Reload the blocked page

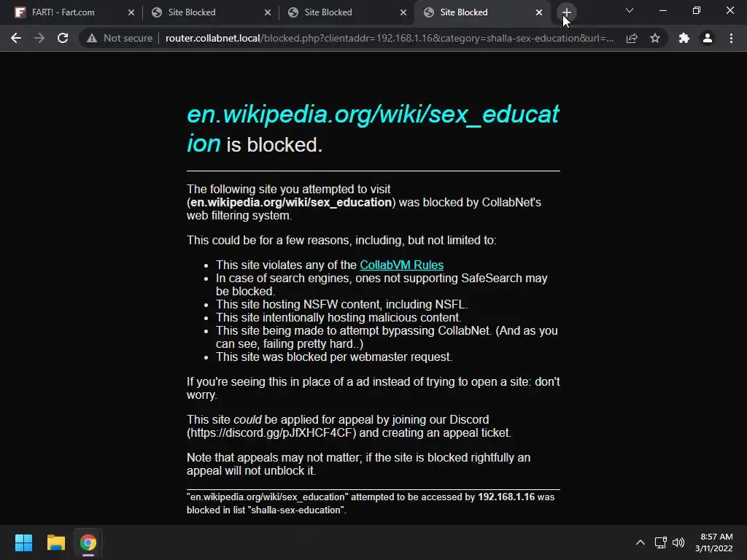point(63,38)
